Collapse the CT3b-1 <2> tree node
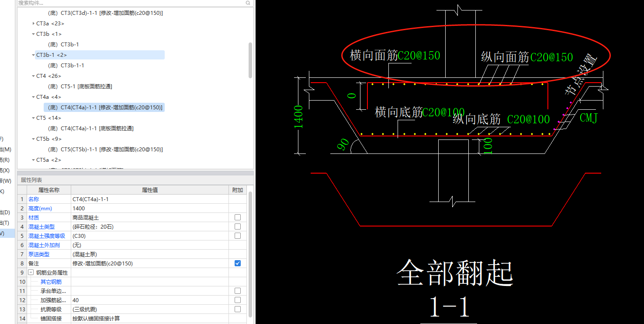The width and height of the screenshot is (644, 324). (34, 55)
